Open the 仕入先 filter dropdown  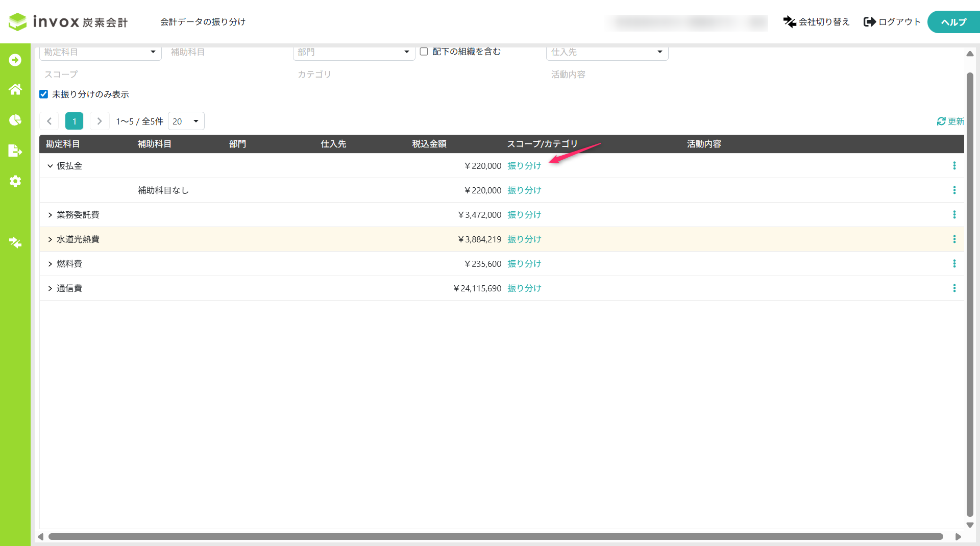(607, 52)
